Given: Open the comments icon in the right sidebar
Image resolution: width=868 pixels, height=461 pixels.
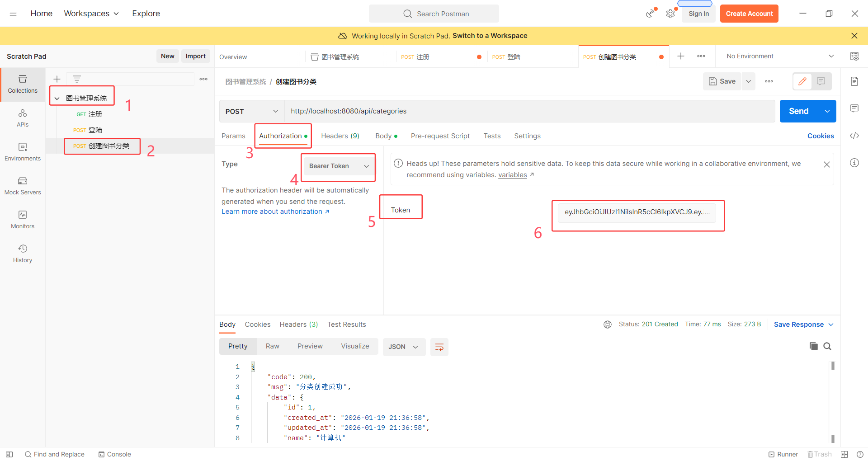Looking at the screenshot, I should tap(854, 108).
